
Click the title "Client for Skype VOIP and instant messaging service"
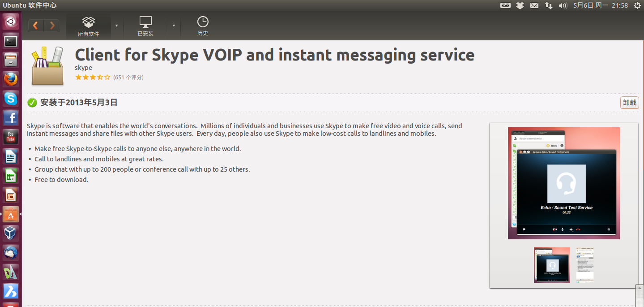[274, 55]
